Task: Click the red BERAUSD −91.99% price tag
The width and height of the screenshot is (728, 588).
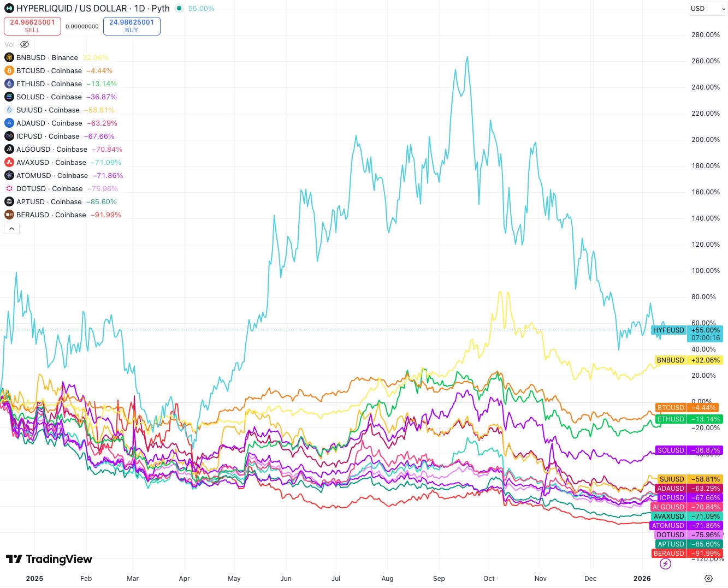Action: point(687,554)
